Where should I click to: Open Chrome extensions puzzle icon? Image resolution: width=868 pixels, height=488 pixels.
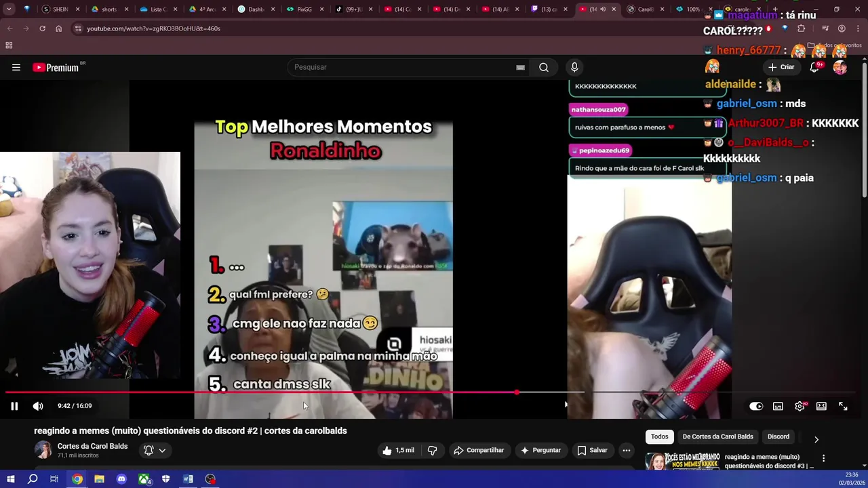[x=802, y=28]
